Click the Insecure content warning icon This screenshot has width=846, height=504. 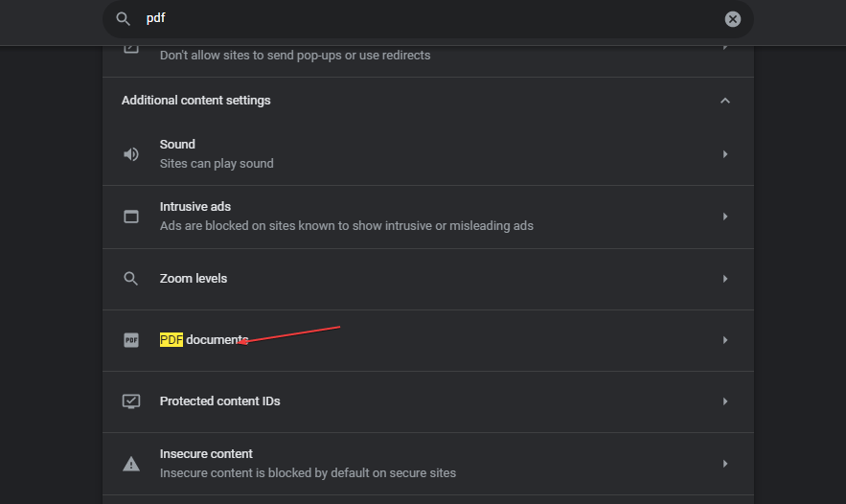tap(131, 464)
